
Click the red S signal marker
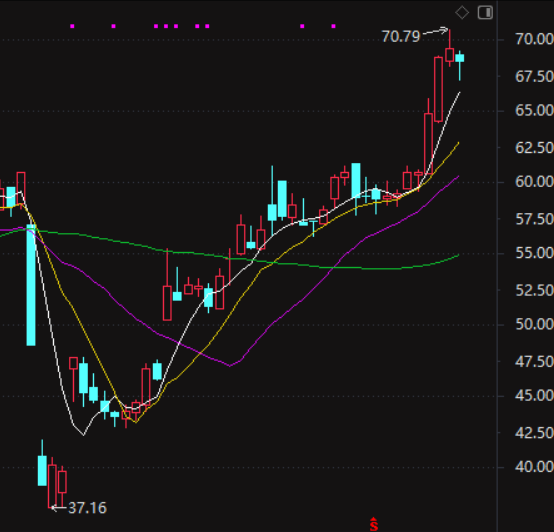coord(373,524)
